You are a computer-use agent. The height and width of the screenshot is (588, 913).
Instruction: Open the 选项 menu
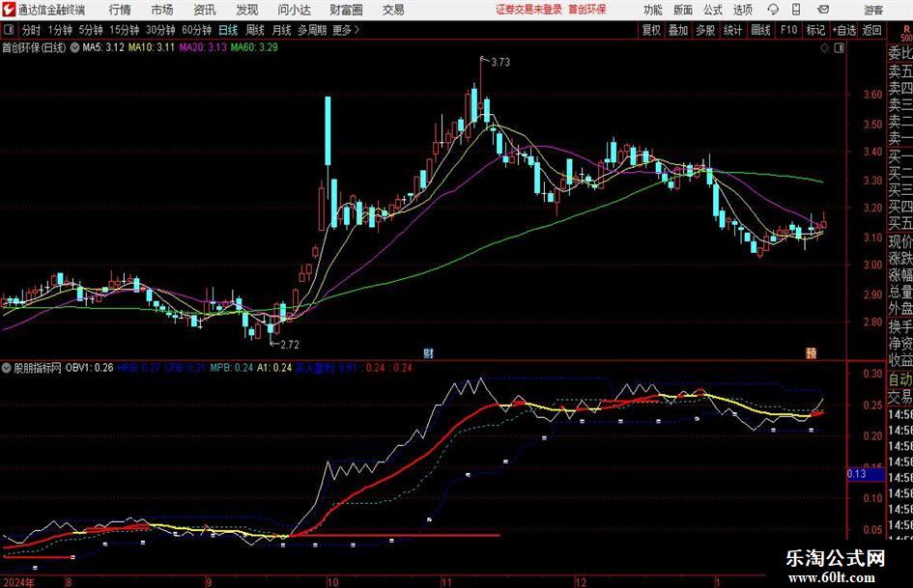pyautogui.click(x=742, y=10)
